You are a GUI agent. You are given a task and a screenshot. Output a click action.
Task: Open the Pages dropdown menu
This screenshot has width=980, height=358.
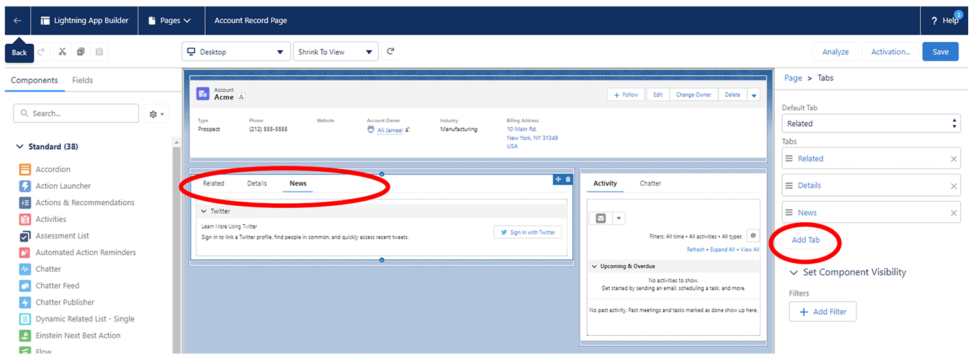pyautogui.click(x=169, y=20)
